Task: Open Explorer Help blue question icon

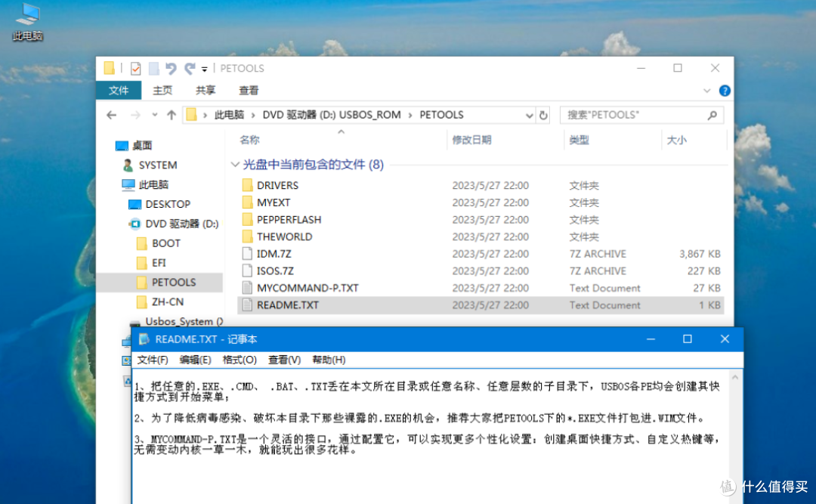Action: (725, 91)
